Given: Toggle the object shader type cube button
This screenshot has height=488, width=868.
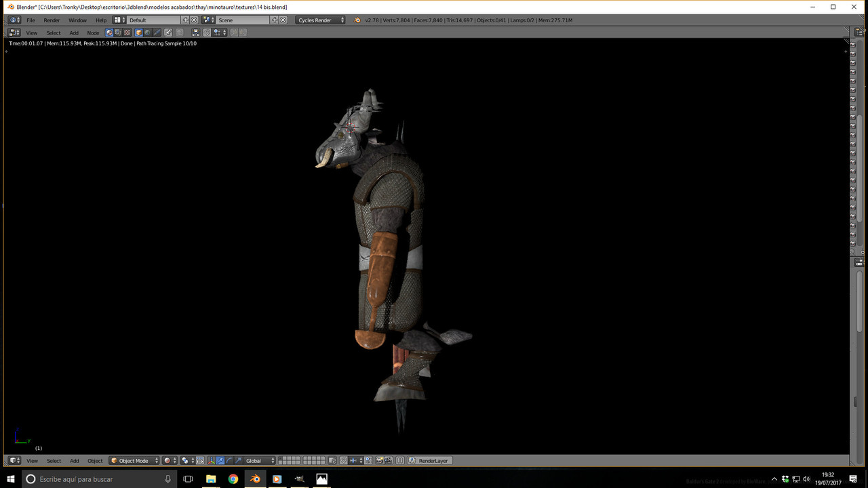Looking at the screenshot, I should tap(138, 33).
